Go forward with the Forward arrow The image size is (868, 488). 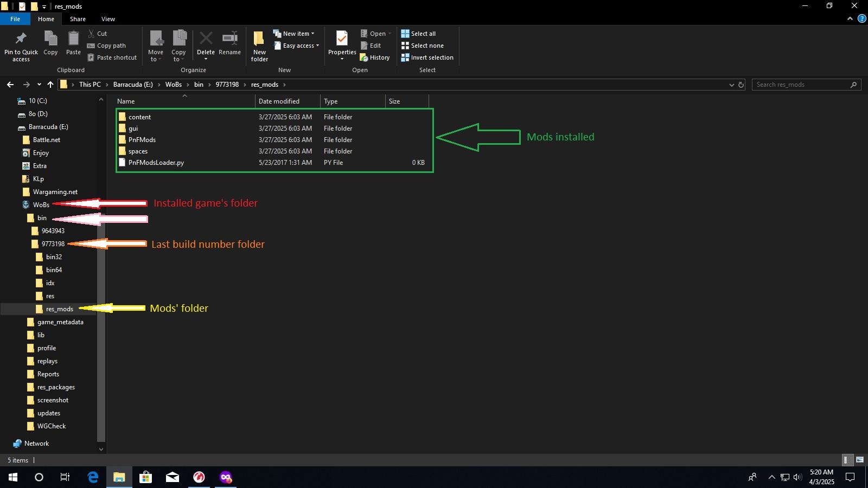[x=26, y=85]
